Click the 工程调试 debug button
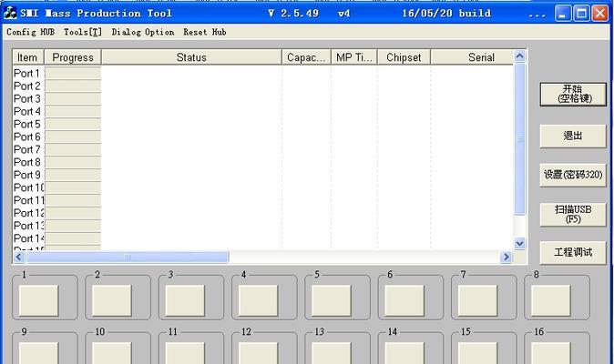 click(x=573, y=253)
